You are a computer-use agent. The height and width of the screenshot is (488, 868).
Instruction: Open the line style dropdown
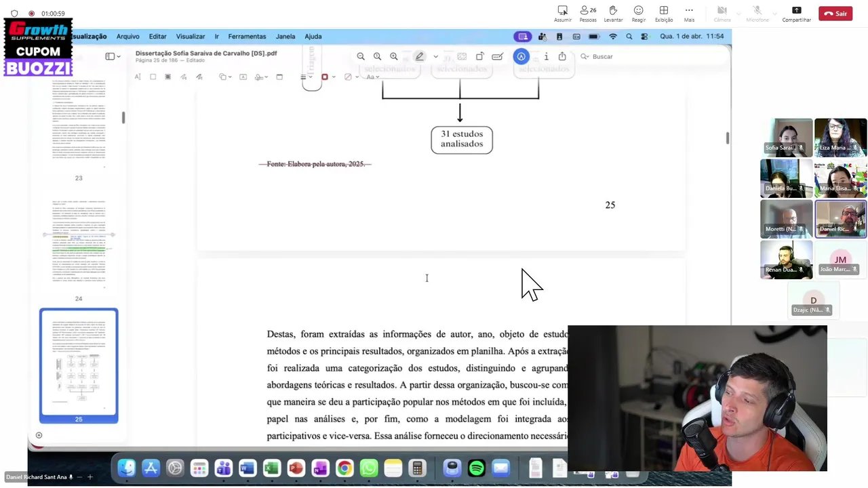click(x=307, y=77)
